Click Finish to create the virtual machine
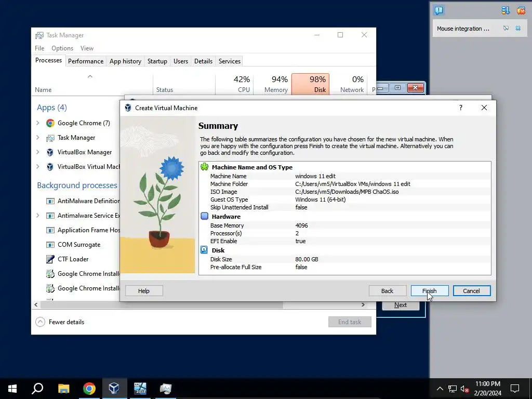The image size is (532, 399). click(x=430, y=291)
